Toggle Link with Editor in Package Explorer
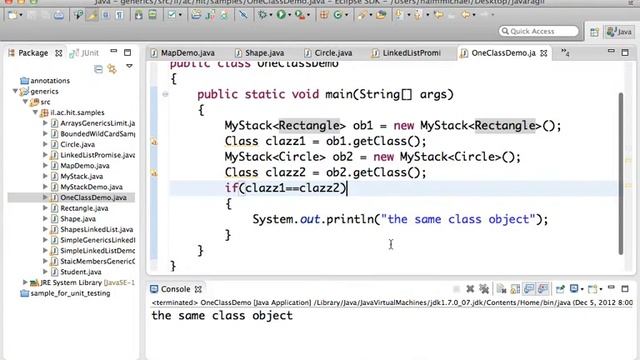Screen dimensions: 640x360 pyautogui.click(x=112, y=69)
